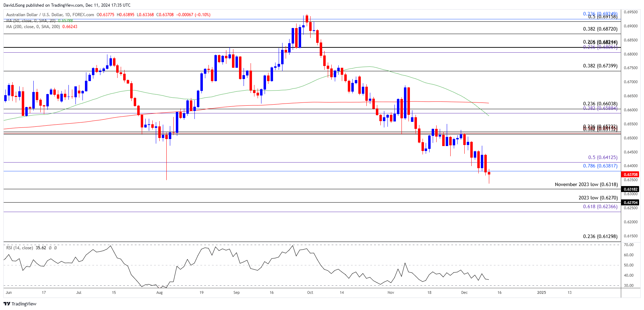Click the 0.236 (0.66038) Fibonacci label
Screen dimensions: 644x310
pos(600,104)
